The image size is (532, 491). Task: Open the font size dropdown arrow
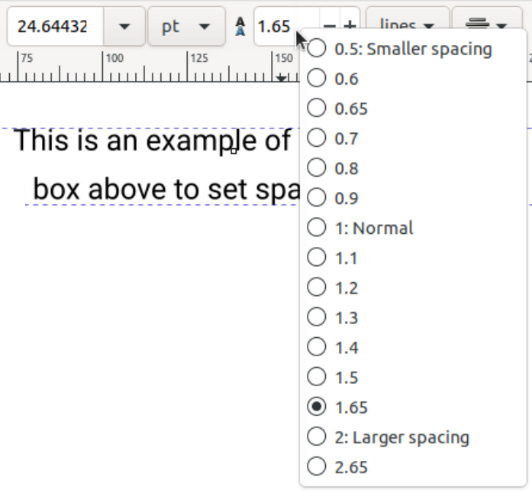point(124,26)
